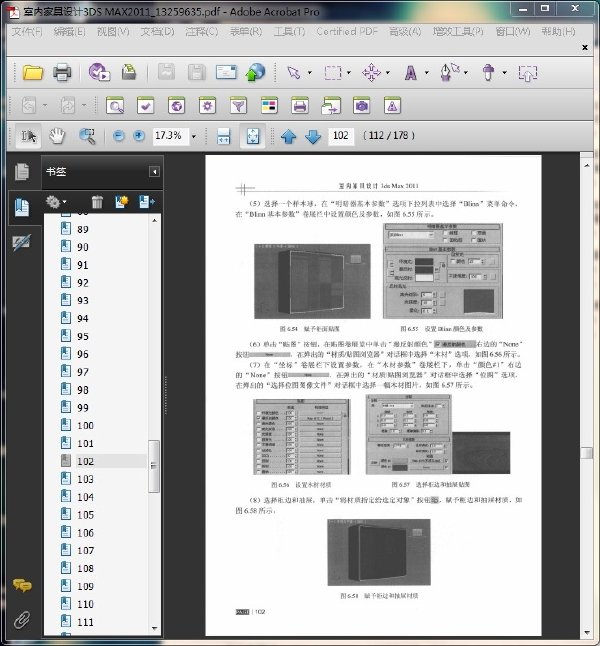
Task: Click the magnifier inspect document icon
Action: pos(115,106)
